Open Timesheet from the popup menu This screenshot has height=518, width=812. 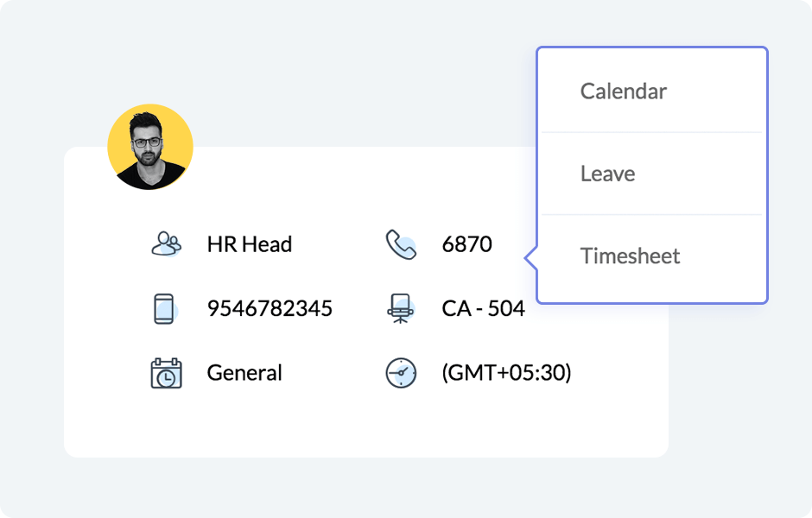point(630,256)
